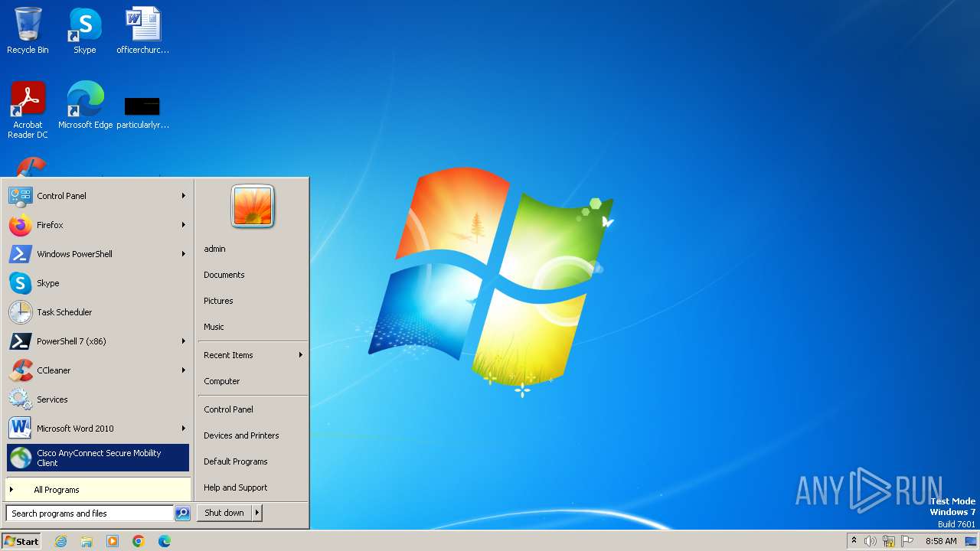
Task: Click the Search programs and files box
Action: click(90, 514)
